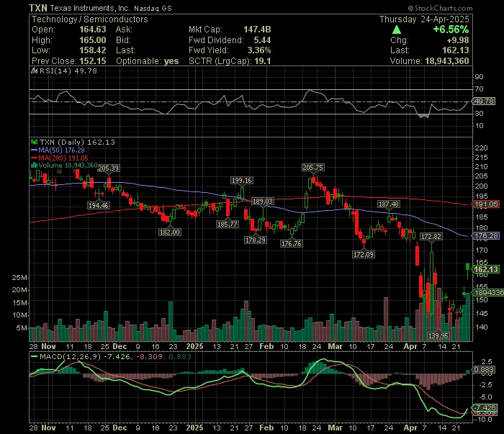Click the Fwd Dividend value 5.44

point(262,40)
